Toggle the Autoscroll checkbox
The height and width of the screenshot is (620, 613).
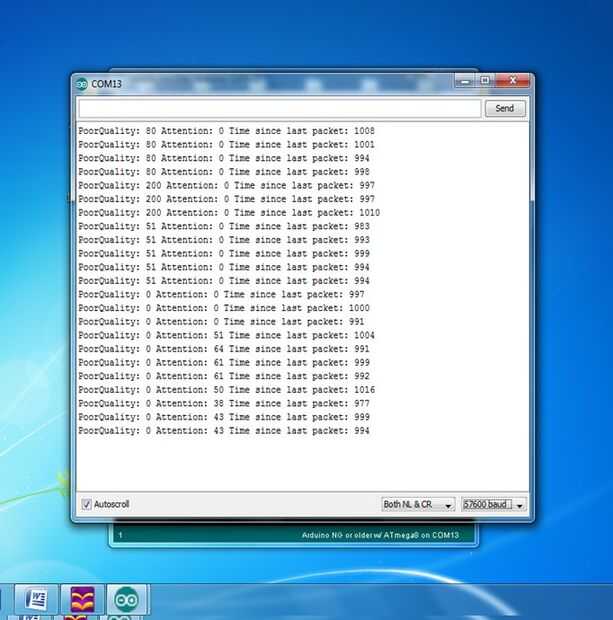point(86,504)
